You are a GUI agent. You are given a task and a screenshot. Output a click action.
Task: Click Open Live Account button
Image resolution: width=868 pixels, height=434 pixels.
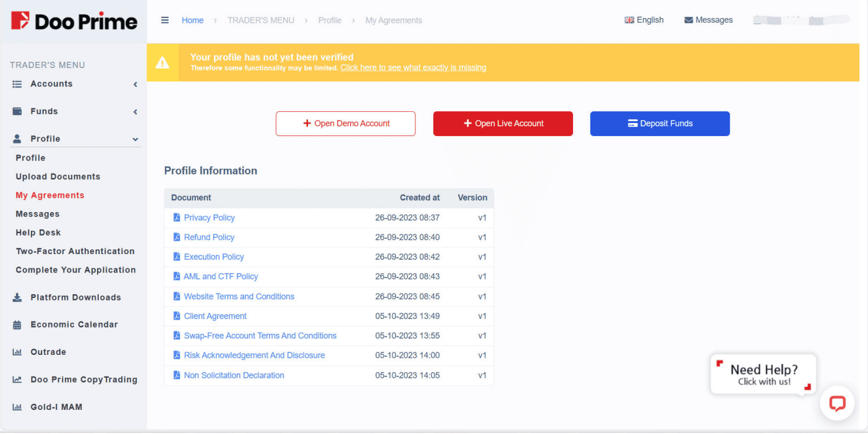click(x=503, y=124)
